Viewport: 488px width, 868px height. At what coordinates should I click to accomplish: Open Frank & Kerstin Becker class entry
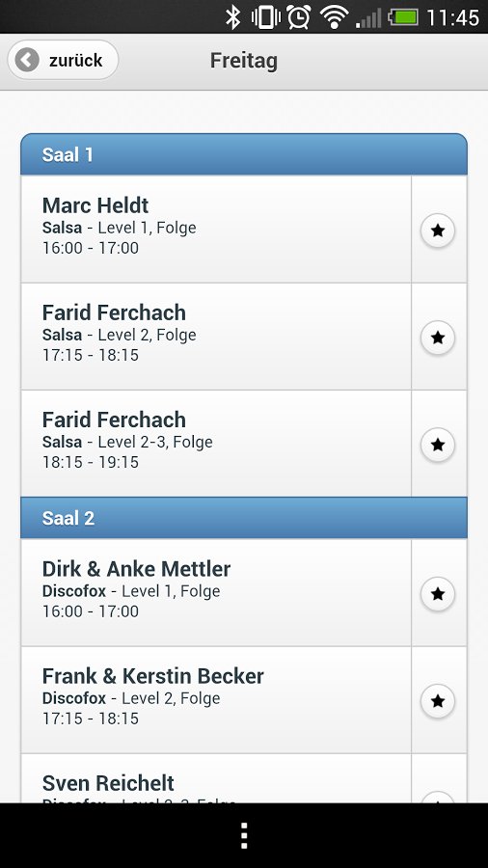point(216,700)
